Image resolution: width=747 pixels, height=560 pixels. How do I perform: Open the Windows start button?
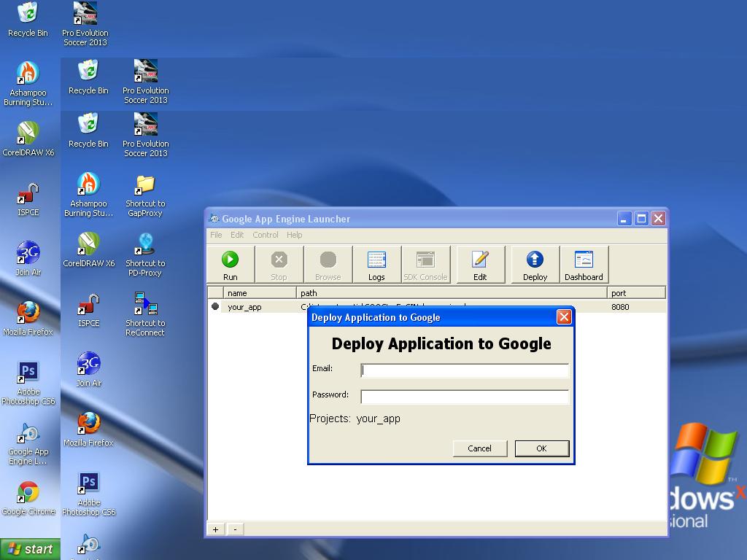click(30, 549)
